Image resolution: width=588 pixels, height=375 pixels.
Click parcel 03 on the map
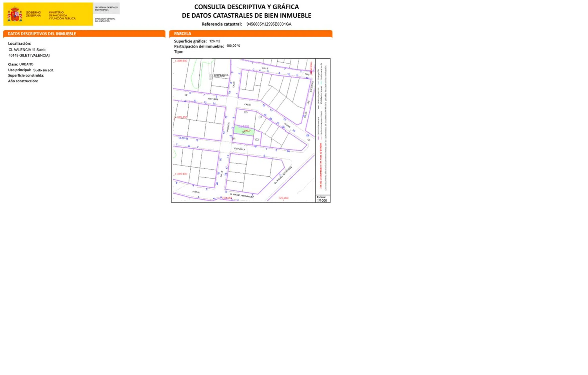pyautogui.click(x=257, y=140)
